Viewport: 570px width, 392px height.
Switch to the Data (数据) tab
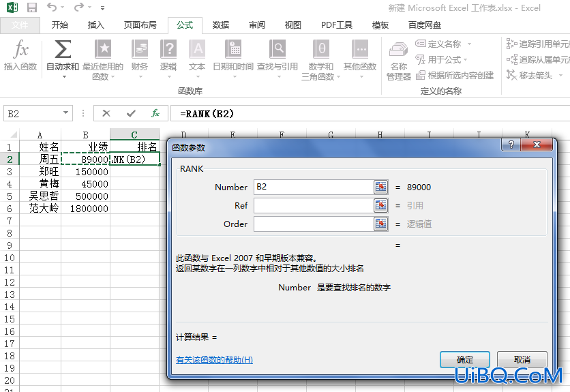(221, 25)
